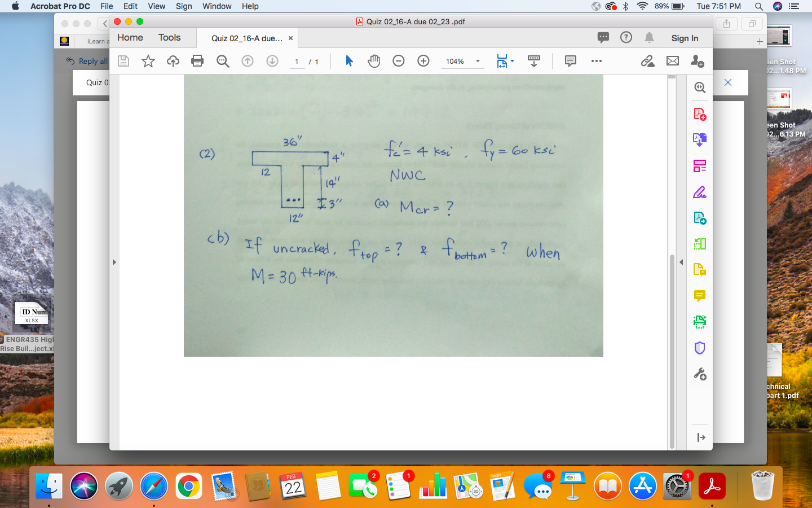Send file by email envelope icon
812x508 pixels.
pos(673,61)
